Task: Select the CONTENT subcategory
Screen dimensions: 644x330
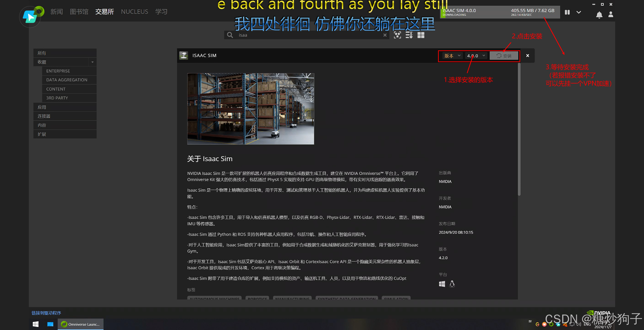Action: [69, 89]
